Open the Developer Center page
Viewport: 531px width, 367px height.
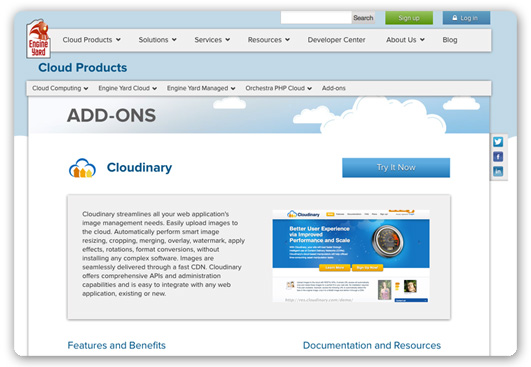(337, 40)
